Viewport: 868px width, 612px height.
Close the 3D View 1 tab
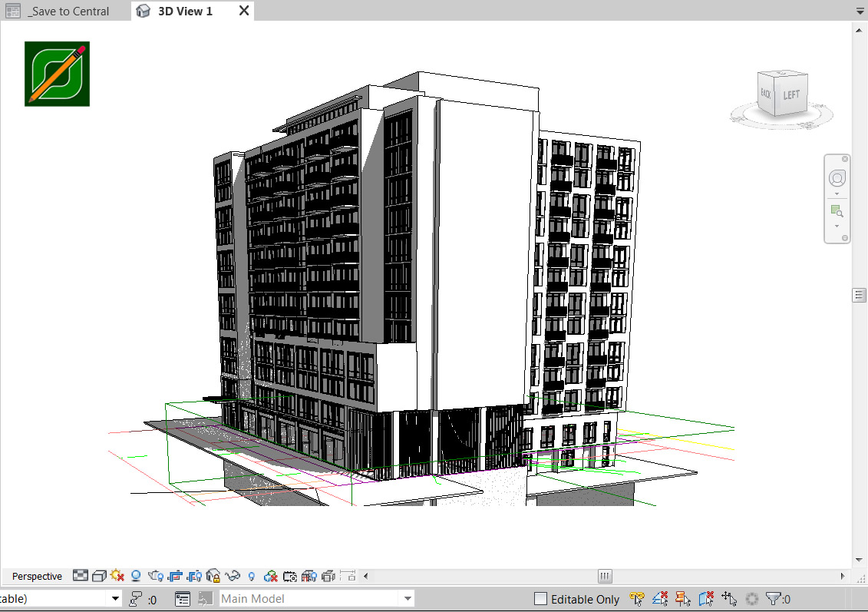coord(243,11)
